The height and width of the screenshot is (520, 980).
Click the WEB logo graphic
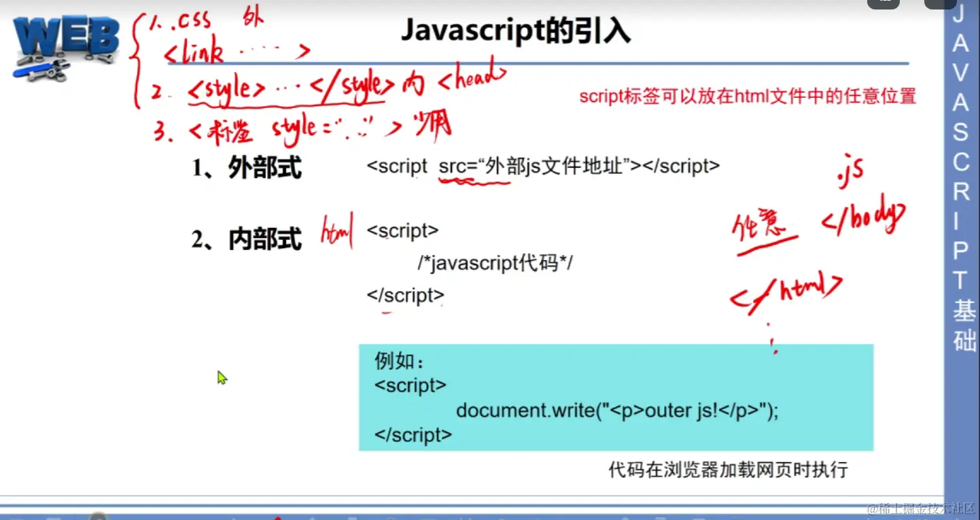(65, 49)
